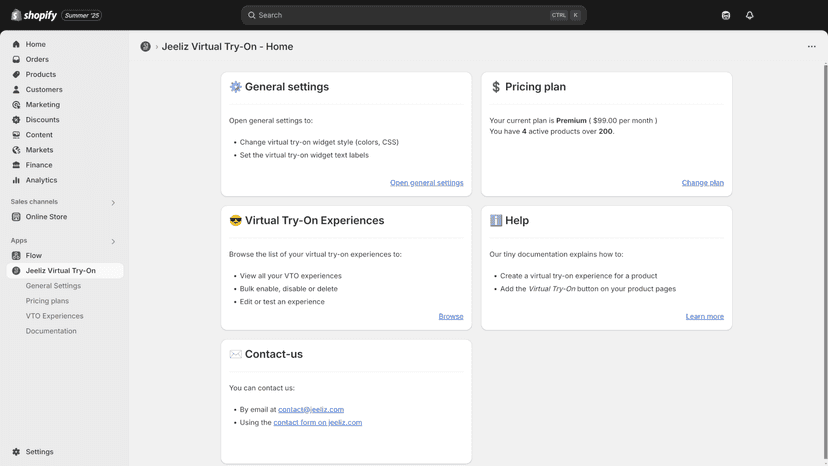Screen dimensions: 828x466
Task: Click the Contact-us envelope icon
Action: coord(236,354)
